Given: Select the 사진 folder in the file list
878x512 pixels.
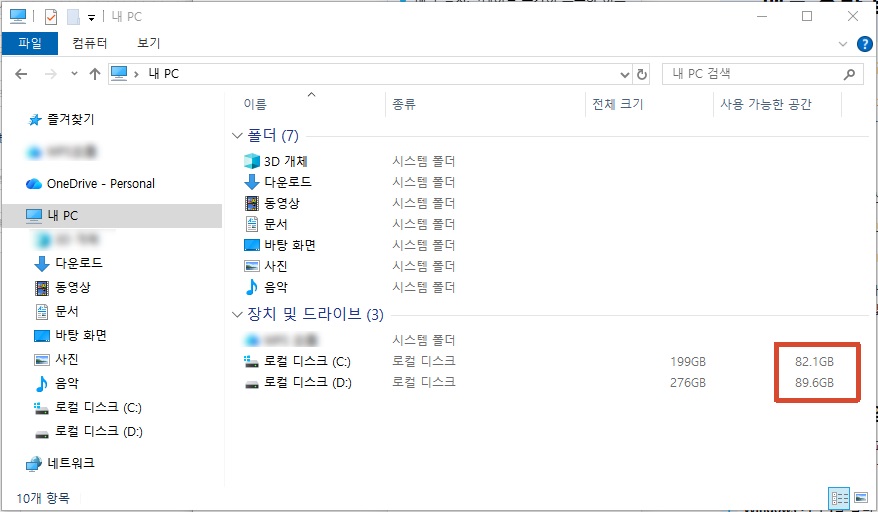Looking at the screenshot, I should pos(266,266).
